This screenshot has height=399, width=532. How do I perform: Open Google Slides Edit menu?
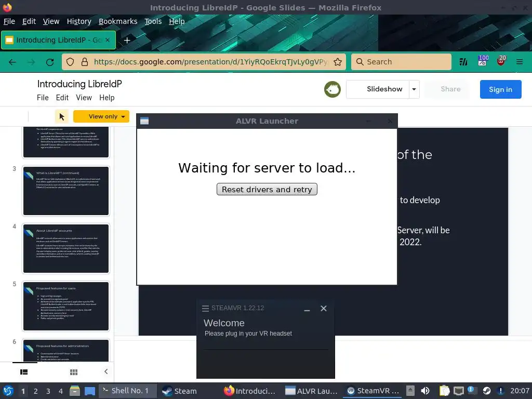pos(62,98)
